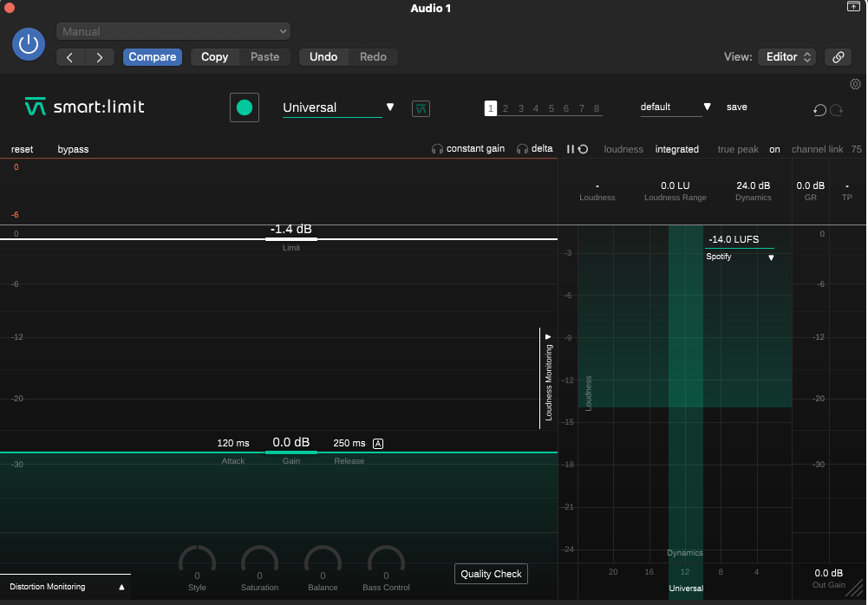Enable delta listening
Viewport: 868px width, 605px height.
[535, 148]
